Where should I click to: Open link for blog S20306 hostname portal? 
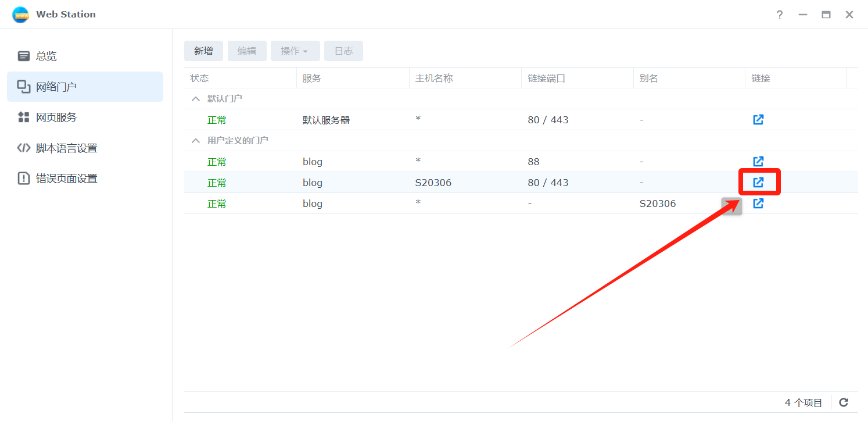click(x=758, y=183)
